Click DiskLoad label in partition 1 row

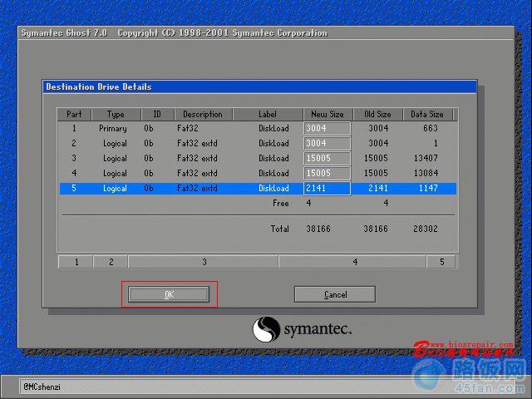(273, 128)
